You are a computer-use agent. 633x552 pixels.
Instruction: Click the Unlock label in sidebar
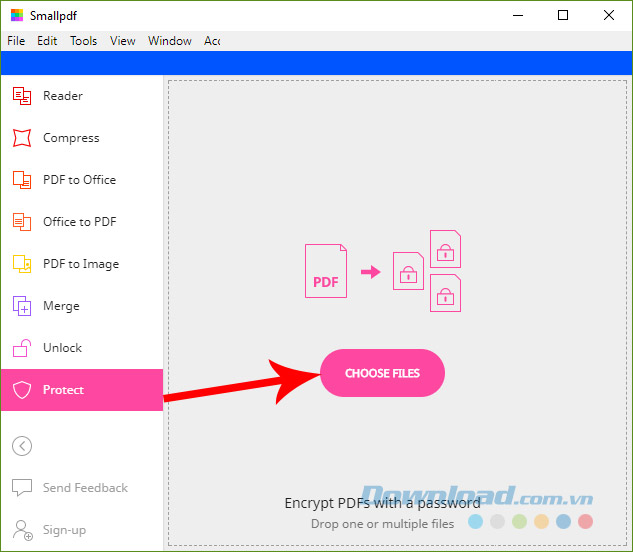click(63, 348)
